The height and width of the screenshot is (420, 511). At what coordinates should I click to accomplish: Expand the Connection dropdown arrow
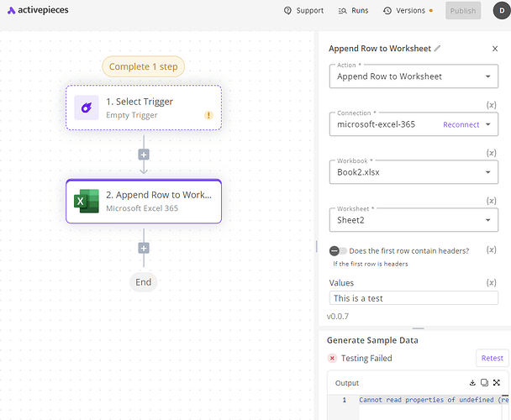pyautogui.click(x=487, y=124)
